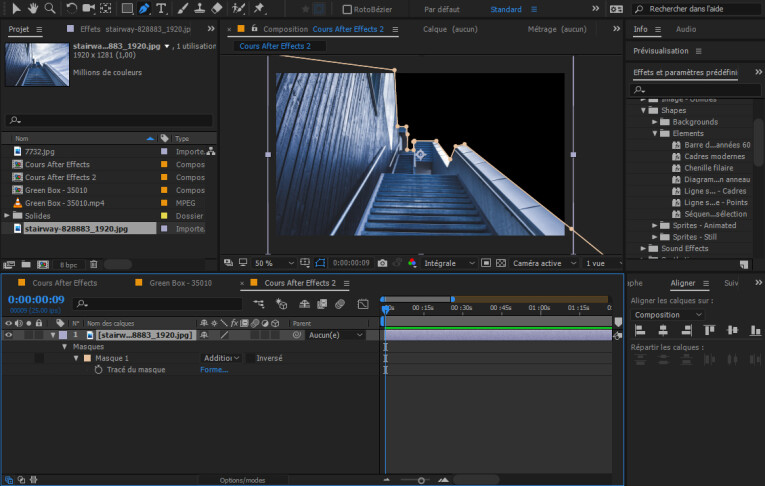The width and height of the screenshot is (765, 486).
Task: Align layers to left edge
Action: 640,330
